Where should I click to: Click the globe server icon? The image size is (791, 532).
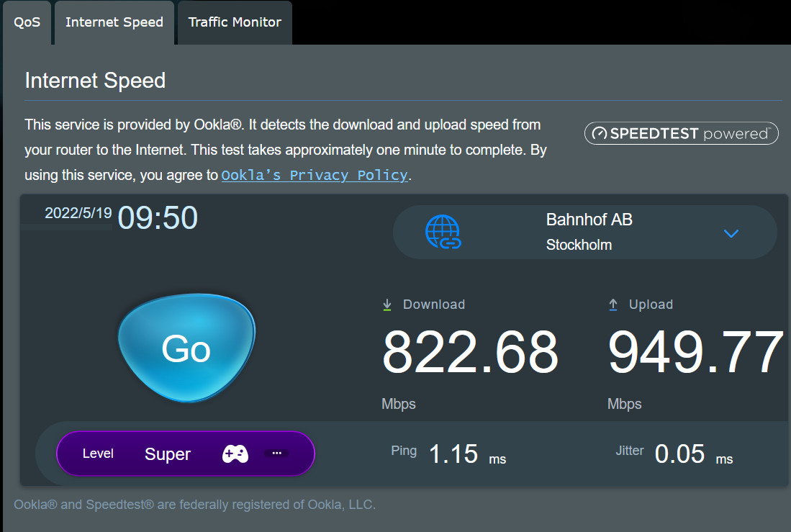click(443, 233)
